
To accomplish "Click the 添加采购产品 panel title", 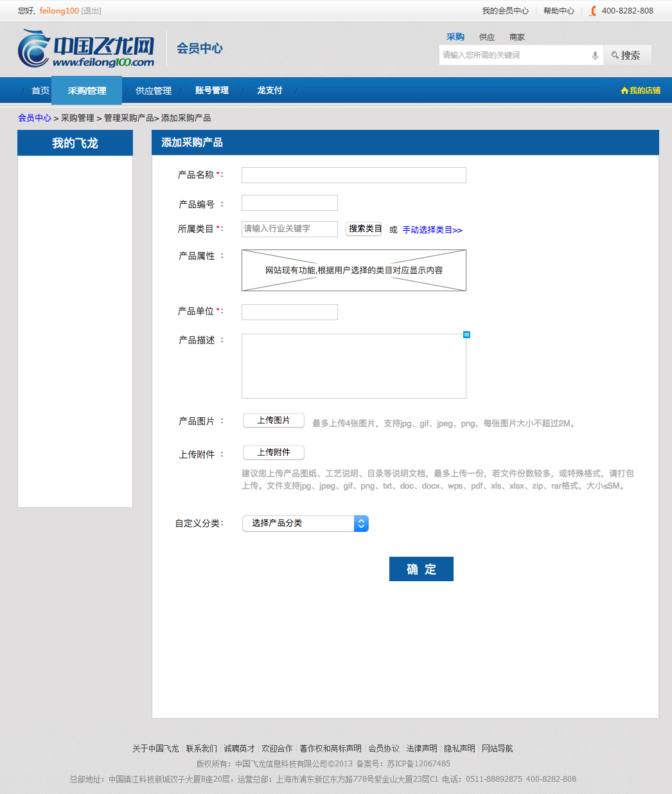I will pos(192,143).
